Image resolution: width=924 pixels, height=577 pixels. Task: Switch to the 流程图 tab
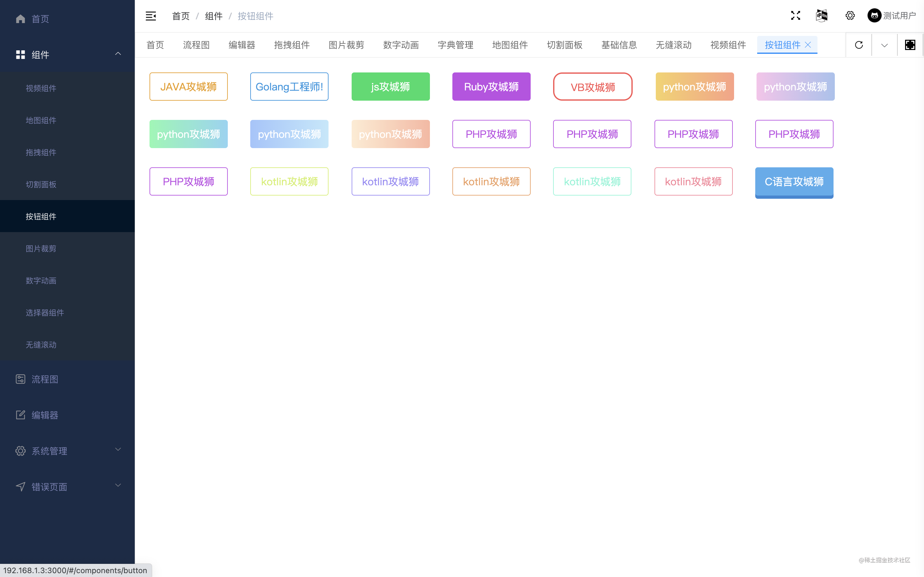196,45
